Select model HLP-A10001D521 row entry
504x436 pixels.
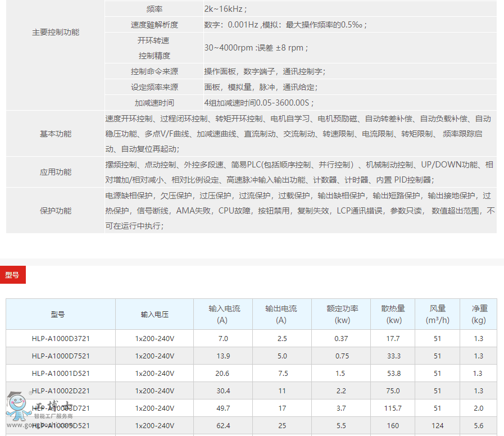click(x=61, y=373)
